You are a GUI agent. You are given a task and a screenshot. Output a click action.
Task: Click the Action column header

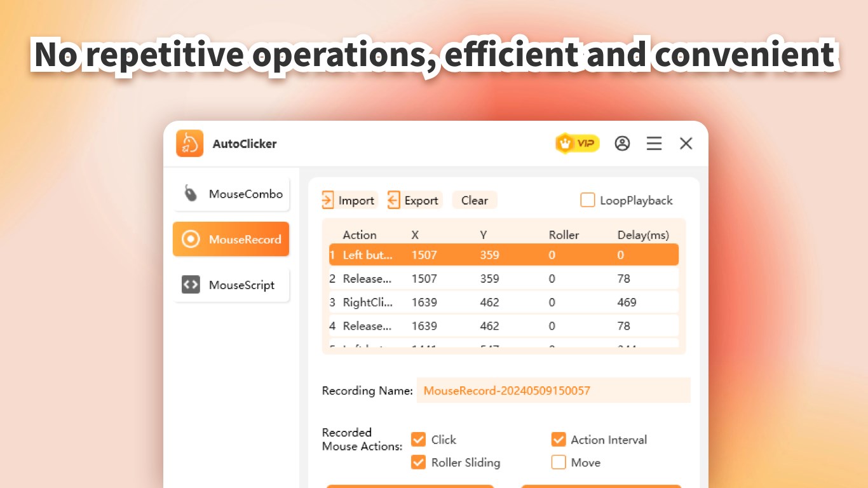point(360,234)
